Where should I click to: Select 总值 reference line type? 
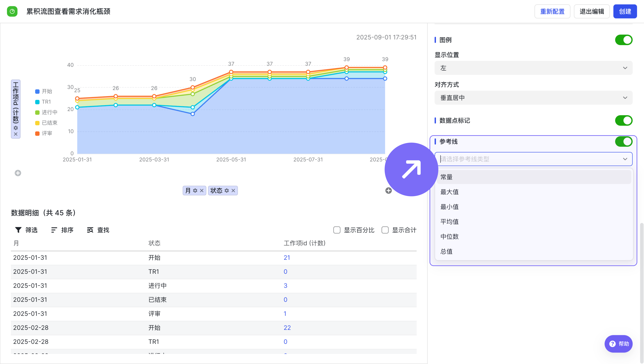[533, 251]
